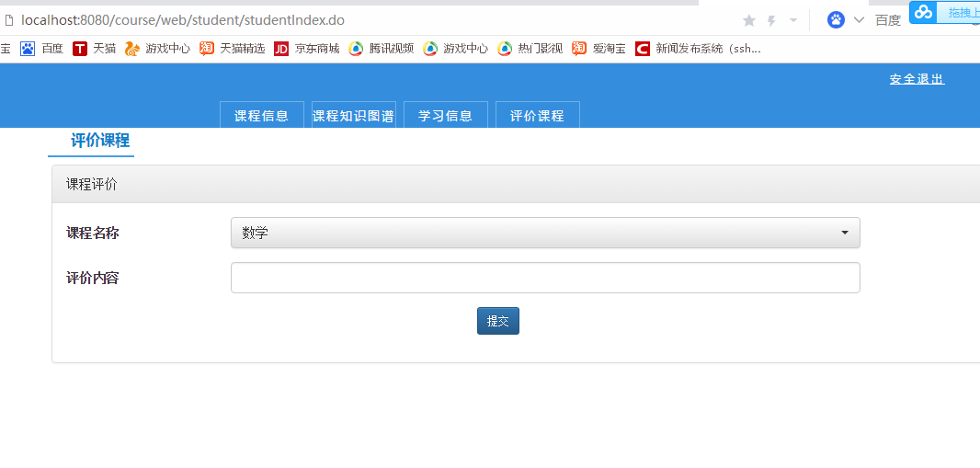This screenshot has width=980, height=468.
Task: Expand the search engine chevron next to 百度
Action: click(x=859, y=20)
